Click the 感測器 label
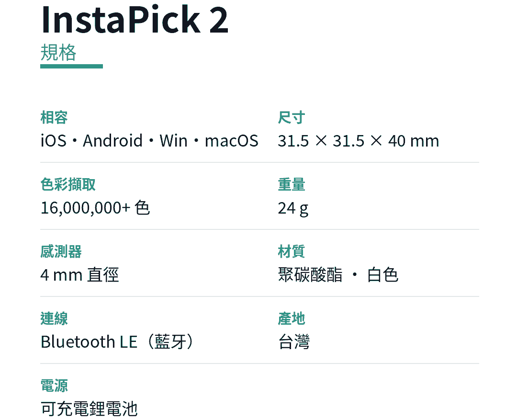Image resolution: width=517 pixels, height=420 pixels. [x=61, y=251]
